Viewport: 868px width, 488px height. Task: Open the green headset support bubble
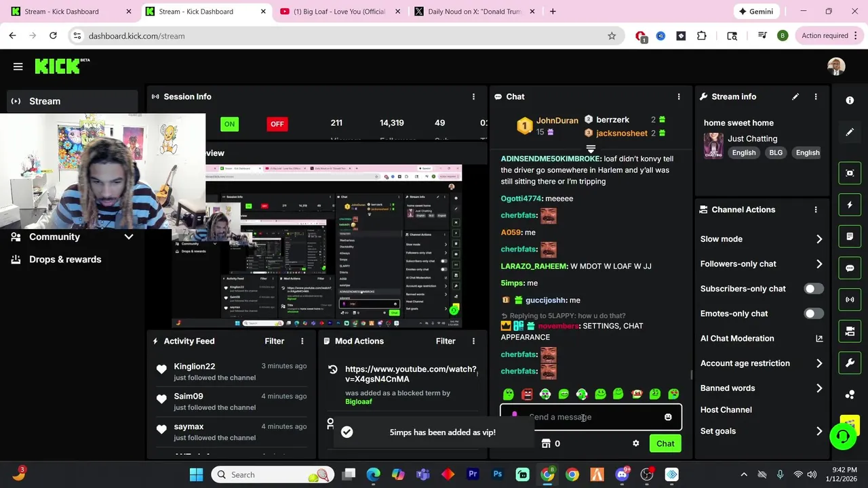843,436
